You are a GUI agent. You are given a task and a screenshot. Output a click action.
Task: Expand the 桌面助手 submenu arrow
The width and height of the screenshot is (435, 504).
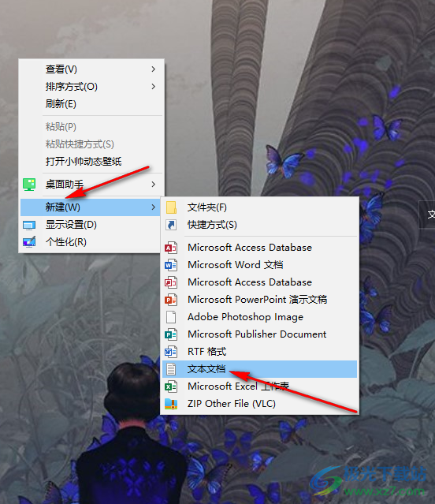154,185
